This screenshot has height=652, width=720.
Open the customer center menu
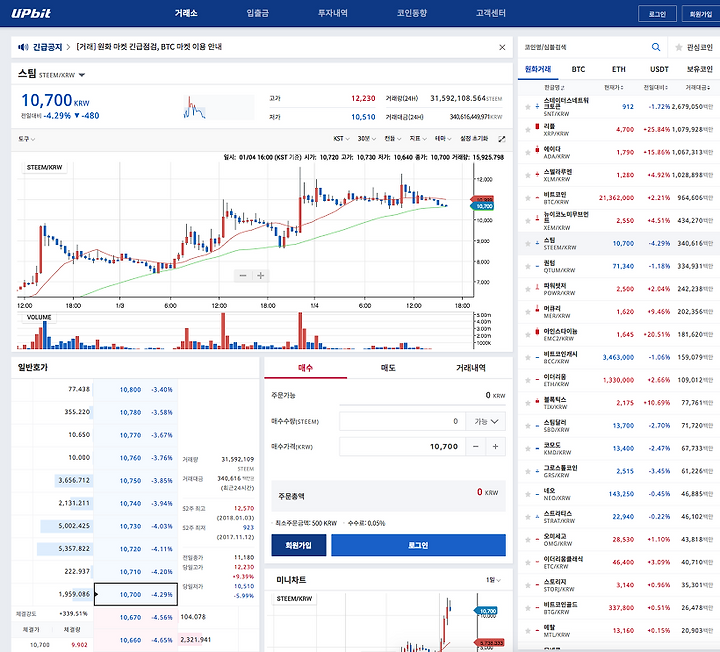click(x=490, y=13)
